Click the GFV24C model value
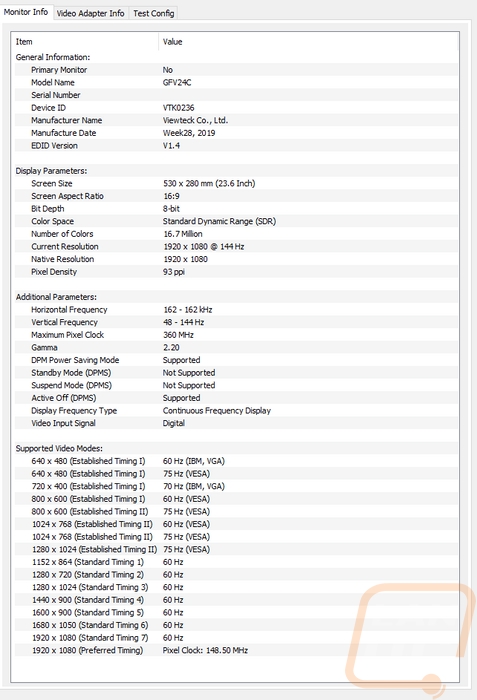This screenshot has width=477, height=700. [177, 83]
